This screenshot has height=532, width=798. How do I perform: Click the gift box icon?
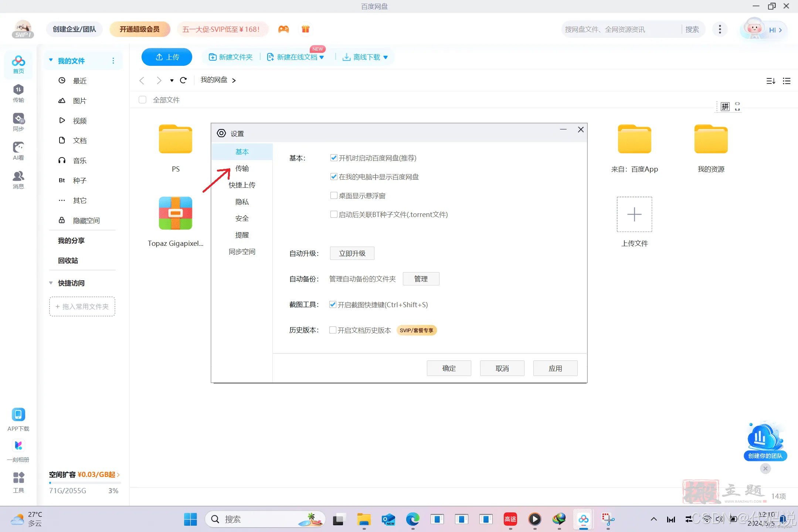point(305,29)
